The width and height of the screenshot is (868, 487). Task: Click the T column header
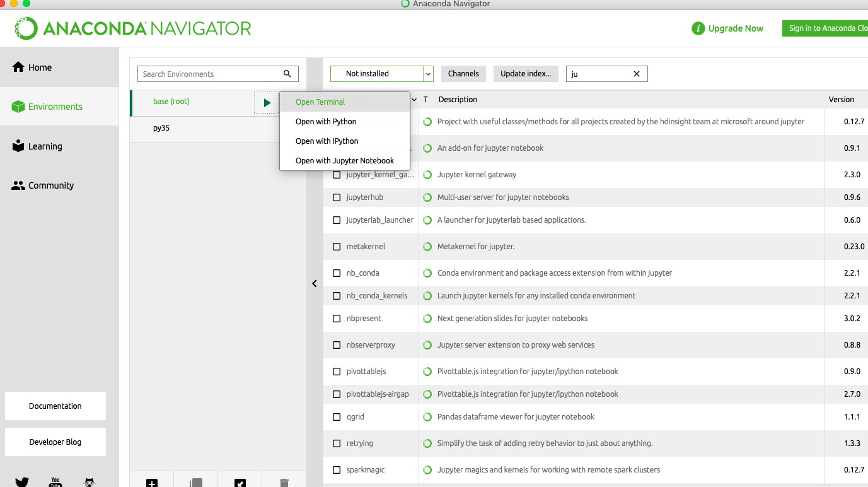(x=425, y=100)
